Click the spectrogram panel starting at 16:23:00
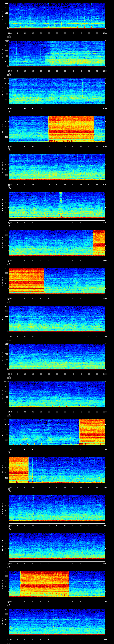114x644 pixels. point(57,357)
